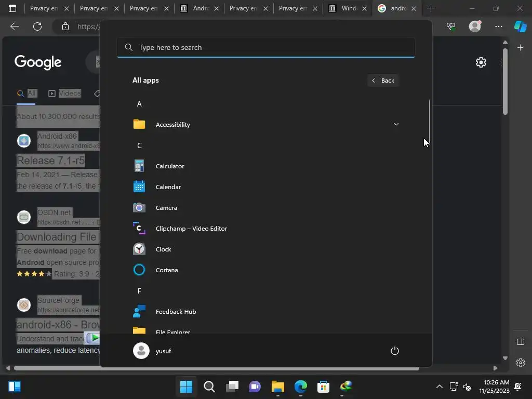
Task: Open the power options button
Action: click(395, 351)
